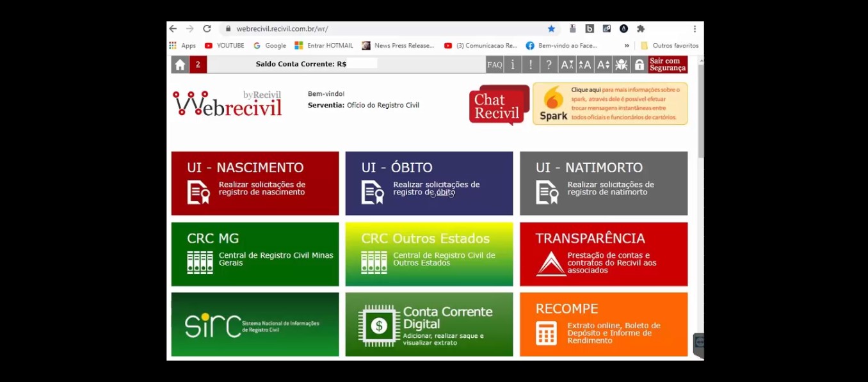Click the exclamation mark alert icon
868x382 pixels.
tap(530, 65)
